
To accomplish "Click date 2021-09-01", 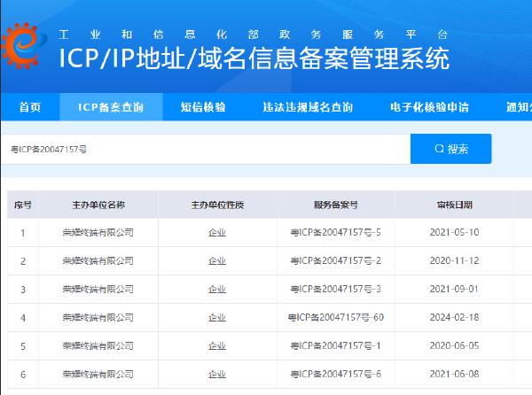I will (x=454, y=290).
